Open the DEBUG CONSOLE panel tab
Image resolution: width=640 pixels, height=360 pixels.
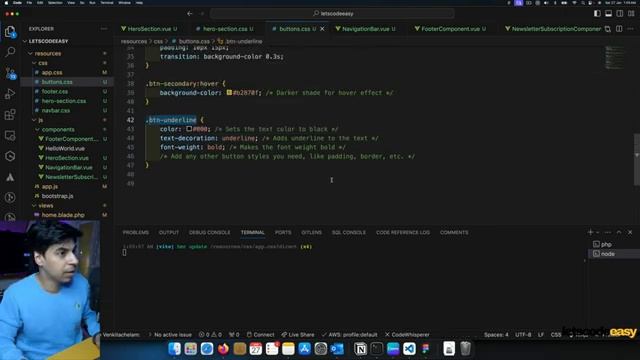coord(210,232)
